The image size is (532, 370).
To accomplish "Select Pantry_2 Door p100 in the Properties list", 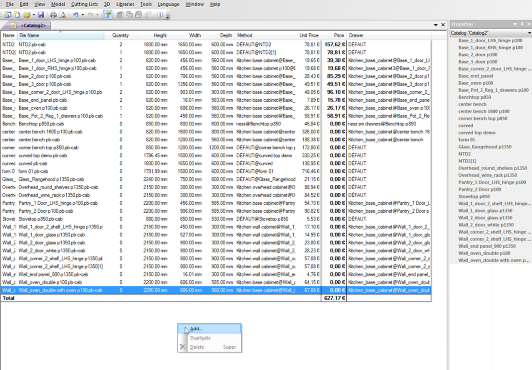I will pos(479,189).
